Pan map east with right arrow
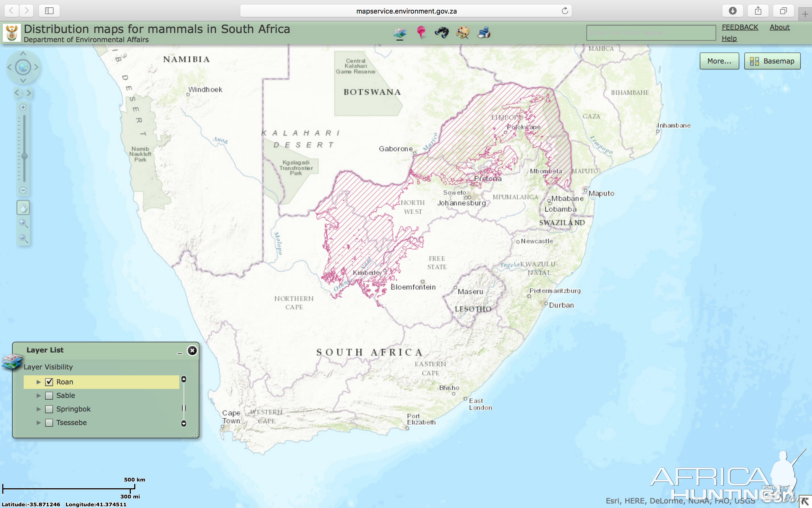This screenshot has width=812, height=508. tap(36, 67)
